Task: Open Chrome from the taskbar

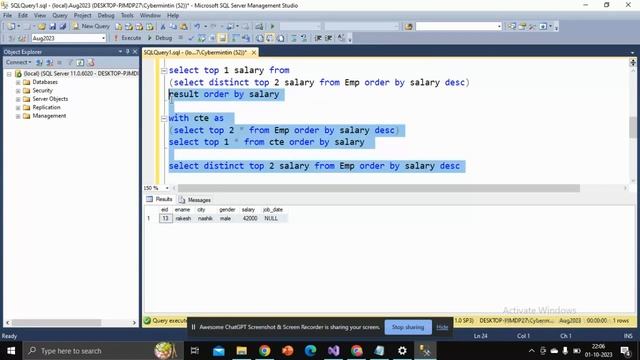Action: coord(264,351)
